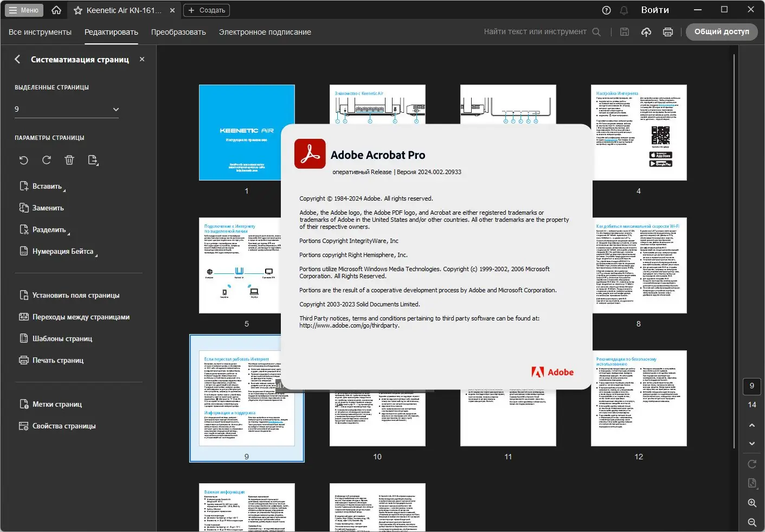765x532 pixels.
Task: Switch to the Преобразовать tab
Action: [x=178, y=32]
